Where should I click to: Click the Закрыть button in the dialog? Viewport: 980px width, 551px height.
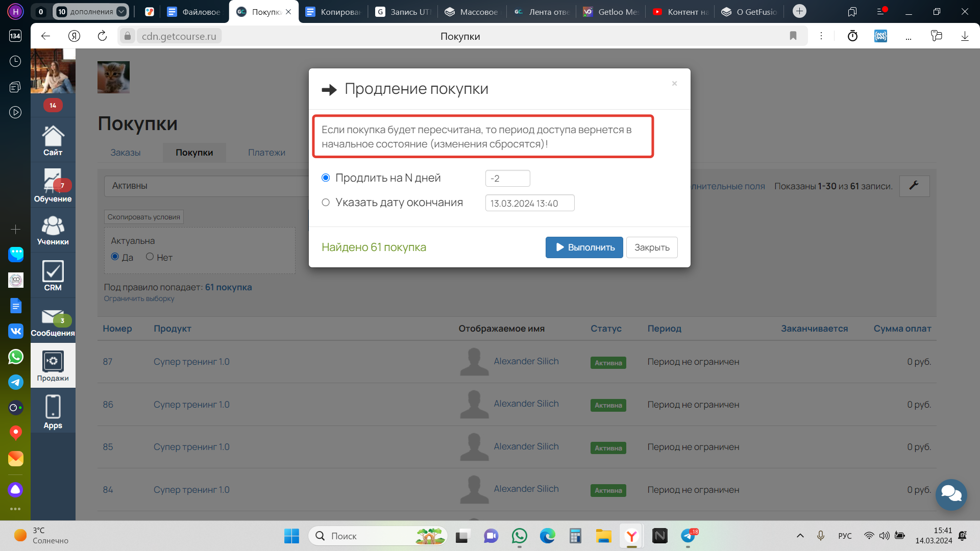pos(651,247)
